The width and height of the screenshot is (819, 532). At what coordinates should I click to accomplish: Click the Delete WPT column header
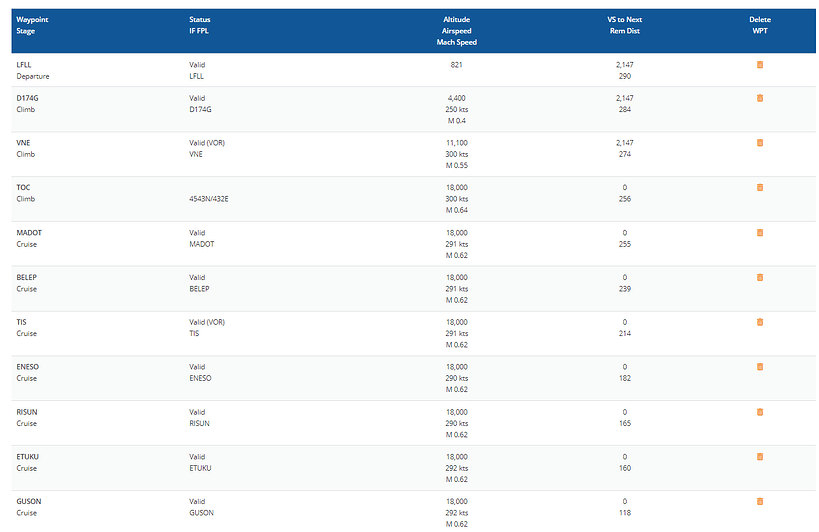pyautogui.click(x=760, y=25)
